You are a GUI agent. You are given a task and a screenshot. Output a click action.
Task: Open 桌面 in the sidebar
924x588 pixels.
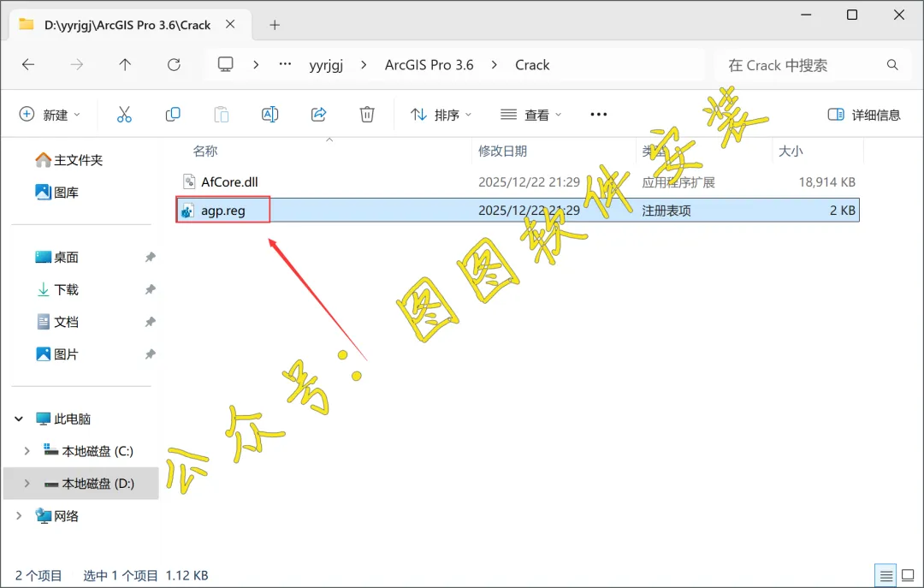[x=57, y=257]
